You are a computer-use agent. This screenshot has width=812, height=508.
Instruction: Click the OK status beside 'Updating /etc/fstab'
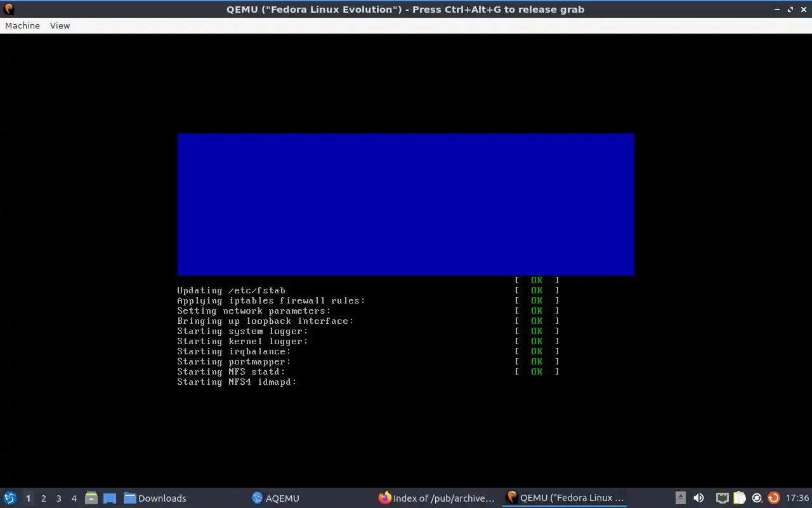click(537, 291)
